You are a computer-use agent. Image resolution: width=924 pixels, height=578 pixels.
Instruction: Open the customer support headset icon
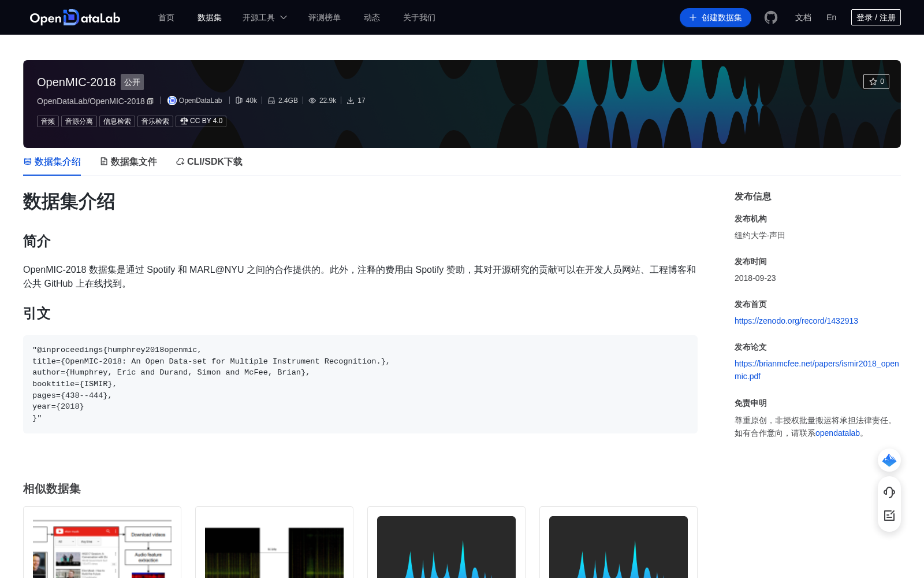pos(889,492)
